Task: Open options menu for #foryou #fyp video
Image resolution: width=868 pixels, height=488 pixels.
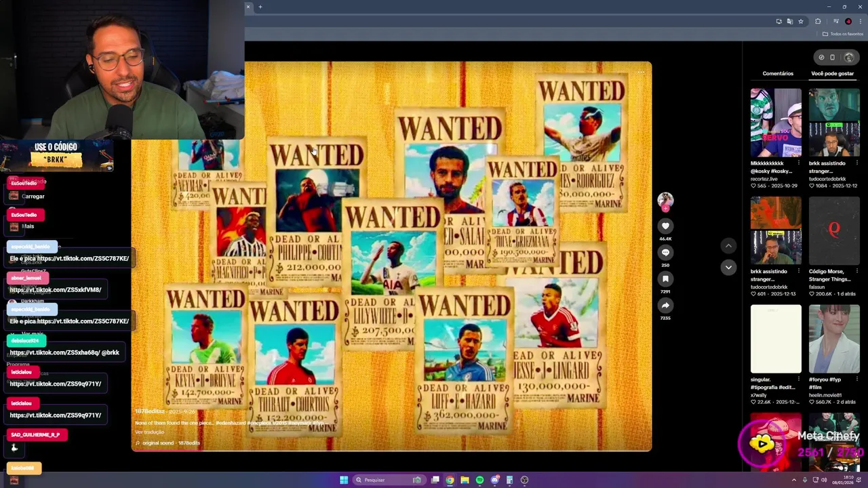Action: coord(856,380)
